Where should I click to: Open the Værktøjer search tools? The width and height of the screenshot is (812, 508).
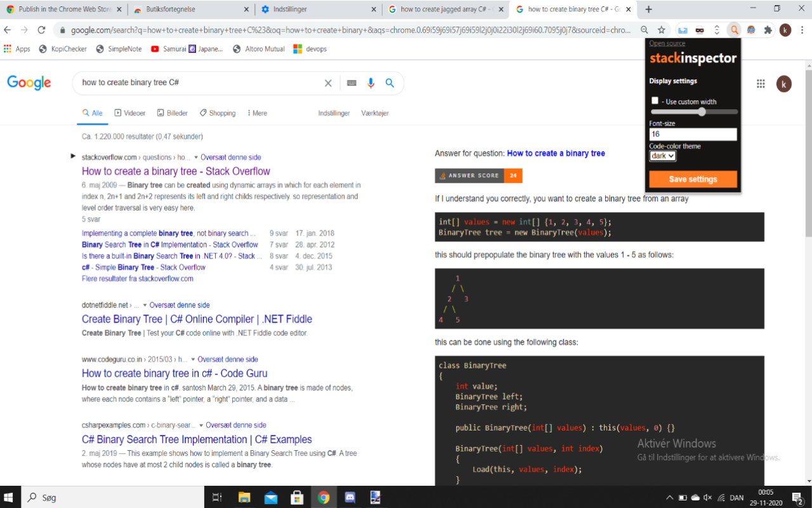click(x=375, y=113)
